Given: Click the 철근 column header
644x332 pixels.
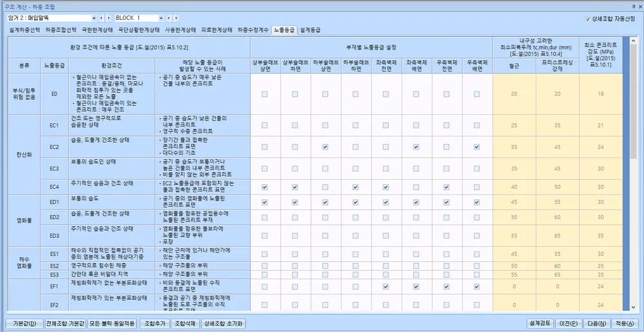Looking at the screenshot, I should [x=514, y=65].
